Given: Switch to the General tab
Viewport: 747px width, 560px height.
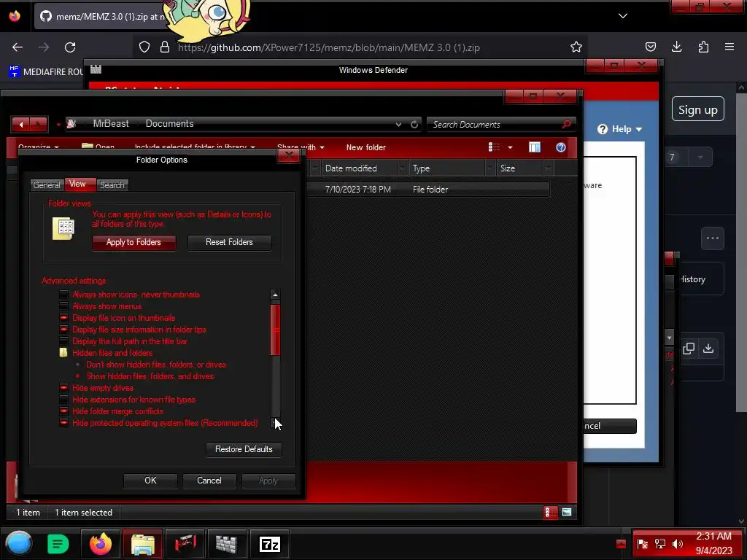Looking at the screenshot, I should point(47,184).
